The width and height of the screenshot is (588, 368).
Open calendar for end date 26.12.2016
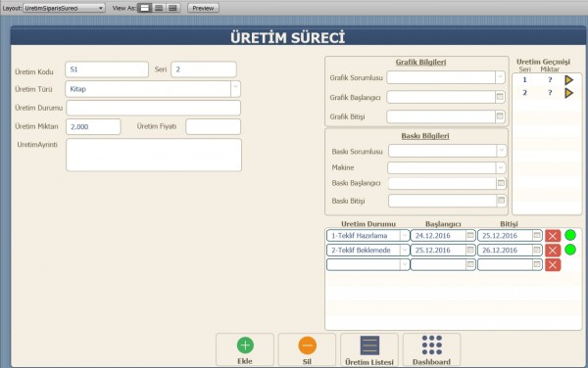click(x=537, y=251)
